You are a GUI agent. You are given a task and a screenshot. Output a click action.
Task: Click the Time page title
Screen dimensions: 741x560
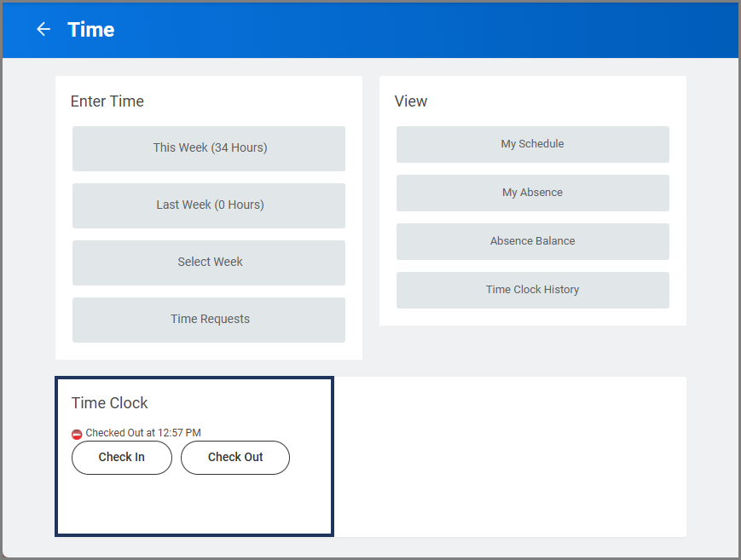tap(91, 30)
